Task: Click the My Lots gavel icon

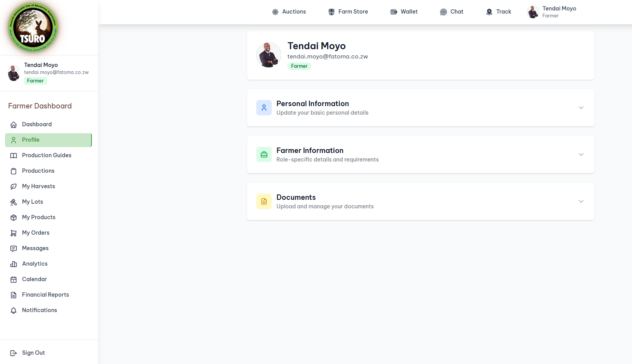Action: coord(14,202)
